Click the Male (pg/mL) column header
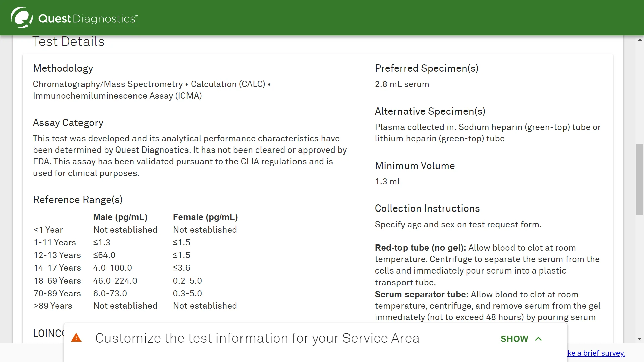Viewport: 644px width, 362px height. click(120, 217)
